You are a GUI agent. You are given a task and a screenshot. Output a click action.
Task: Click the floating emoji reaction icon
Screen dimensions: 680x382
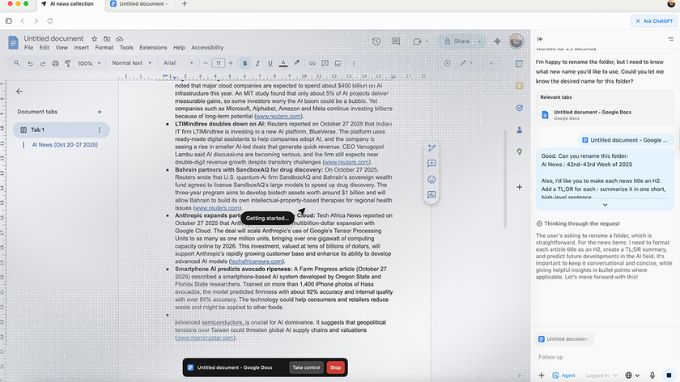pos(432,179)
